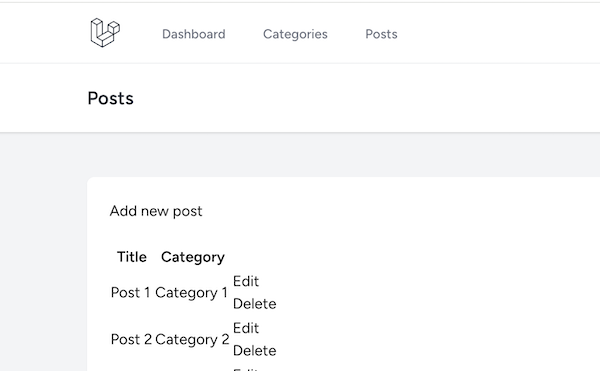The width and height of the screenshot is (600, 371).
Task: Click the Laravel logo icon
Action: (x=105, y=33)
